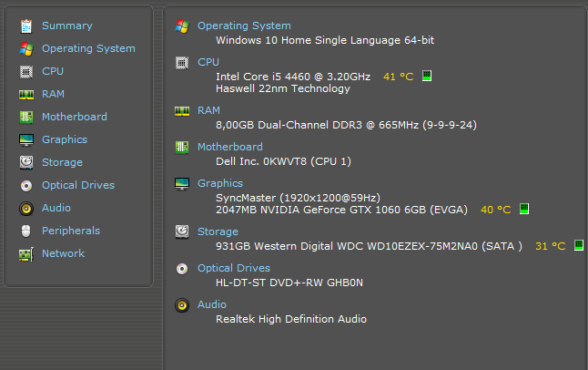Click the CPU chip icon in summary panel
Image resolution: width=588 pixels, height=370 pixels.
[182, 63]
